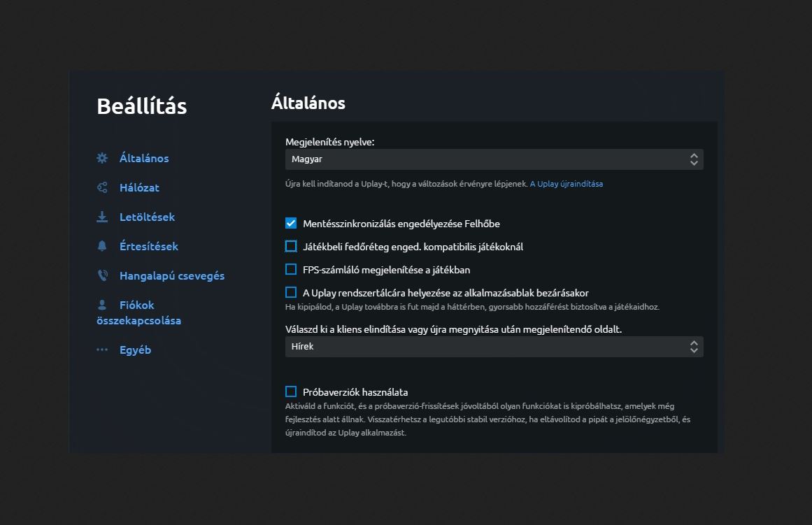
Task: Click the network icon beside Hálózat
Action: pyautogui.click(x=102, y=187)
